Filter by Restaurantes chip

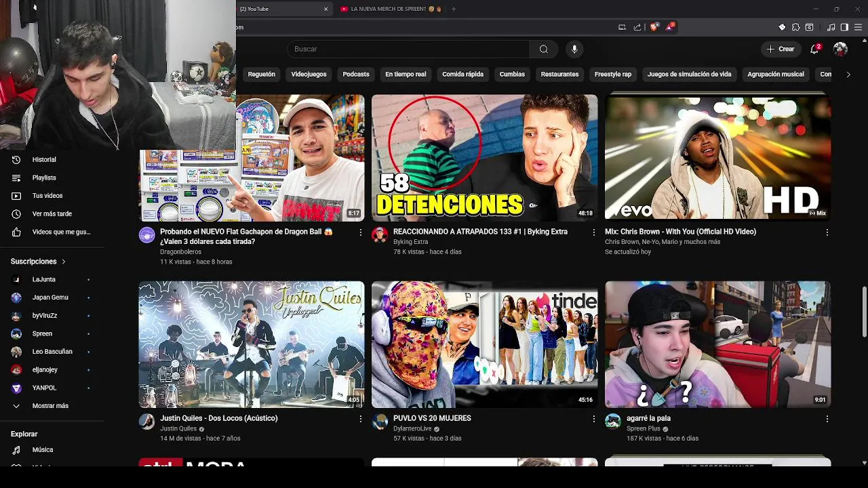559,75
